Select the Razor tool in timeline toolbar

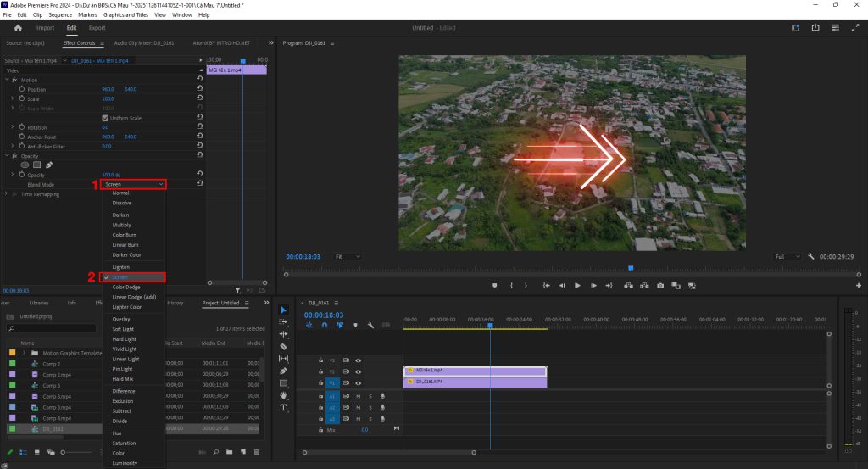[x=283, y=346]
